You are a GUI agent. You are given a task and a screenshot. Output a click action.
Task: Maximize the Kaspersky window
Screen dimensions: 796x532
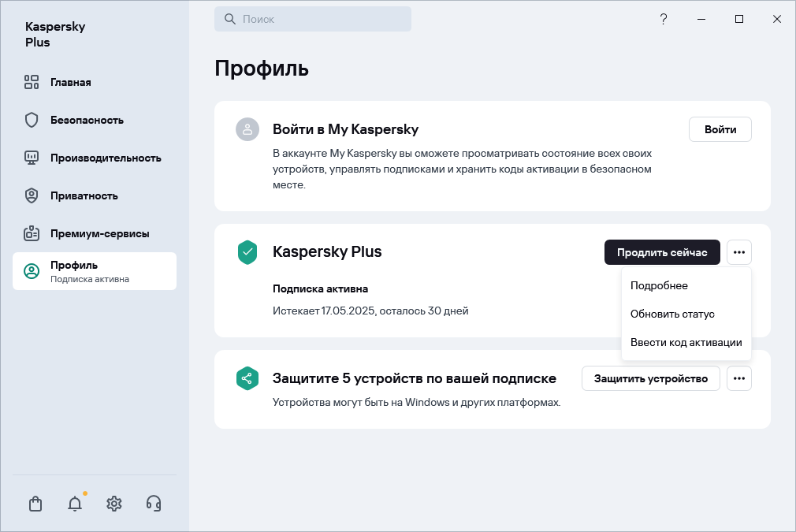tap(739, 19)
